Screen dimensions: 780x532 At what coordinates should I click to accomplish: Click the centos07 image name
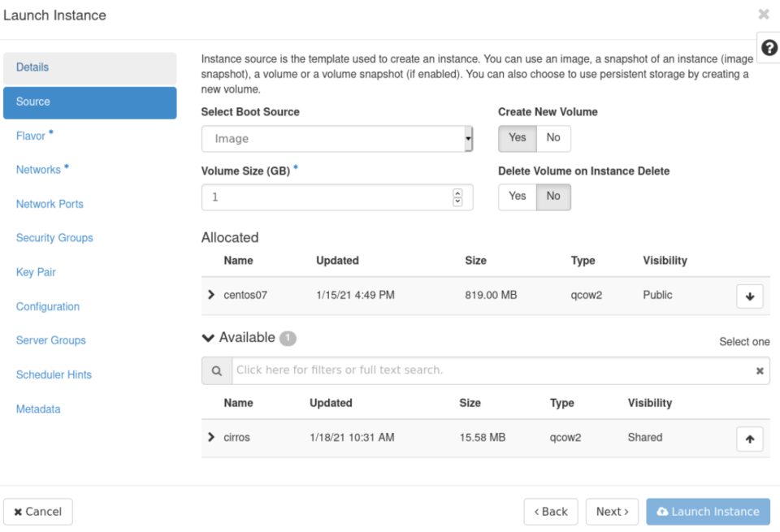pyautogui.click(x=245, y=296)
